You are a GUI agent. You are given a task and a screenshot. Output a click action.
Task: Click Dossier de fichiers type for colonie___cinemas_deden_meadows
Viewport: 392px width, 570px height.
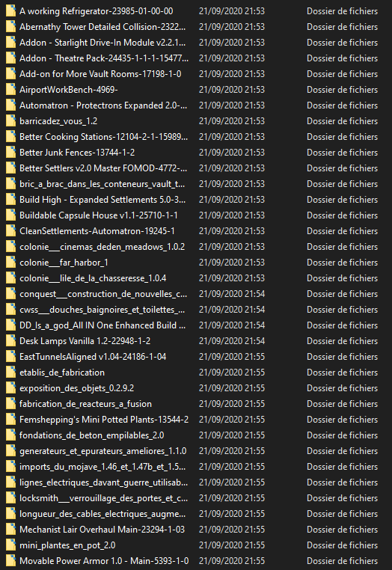click(342, 247)
